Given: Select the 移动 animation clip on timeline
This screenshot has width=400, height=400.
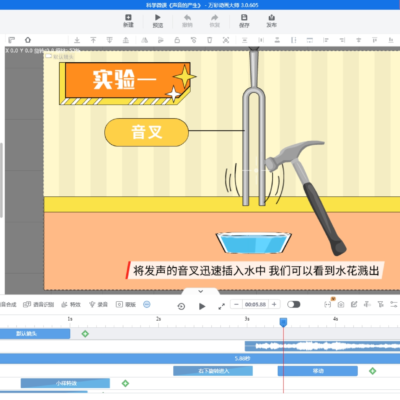Looking at the screenshot, I should (318, 371).
